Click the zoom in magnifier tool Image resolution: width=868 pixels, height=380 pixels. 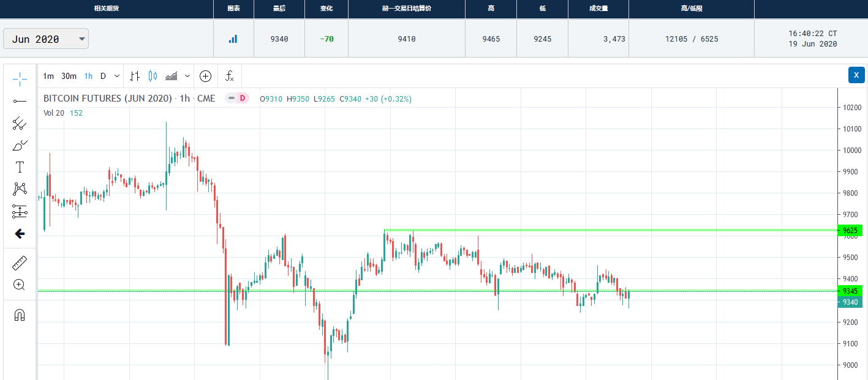point(20,285)
